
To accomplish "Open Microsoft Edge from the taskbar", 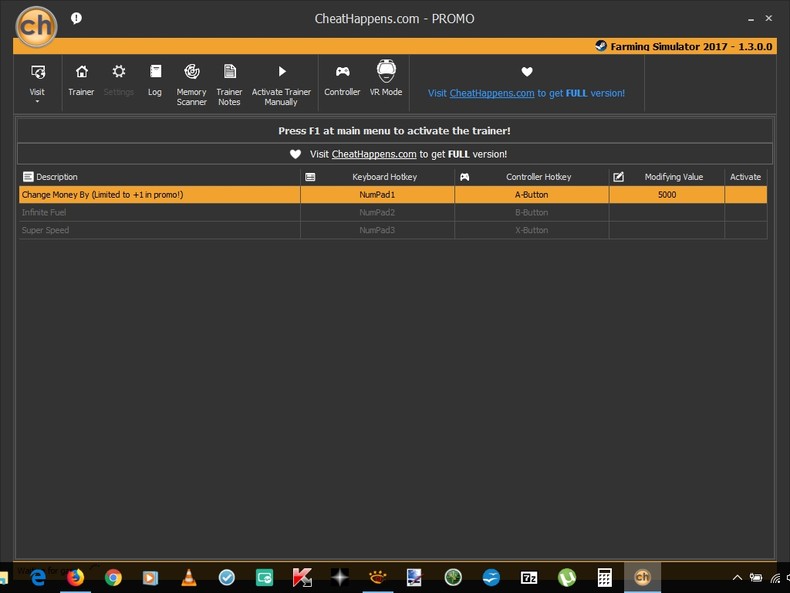I will click(38, 577).
